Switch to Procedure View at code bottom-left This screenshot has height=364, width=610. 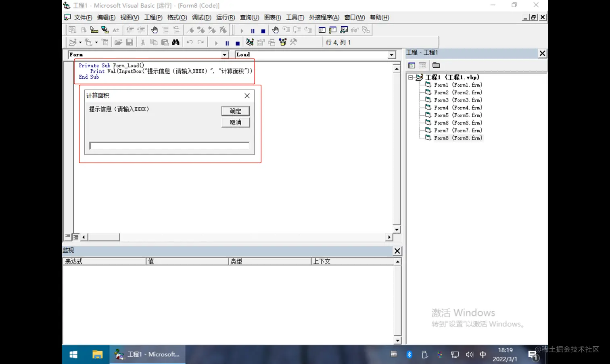[x=68, y=237]
